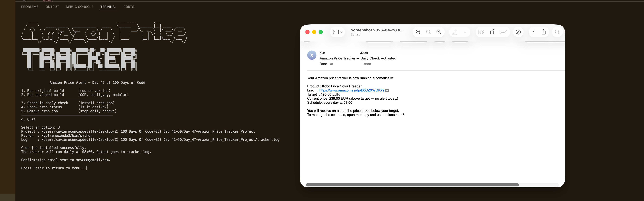644x201 pixels.
Task: Click 'Cron job installed successfully.' message
Action: pyautogui.click(x=54, y=148)
